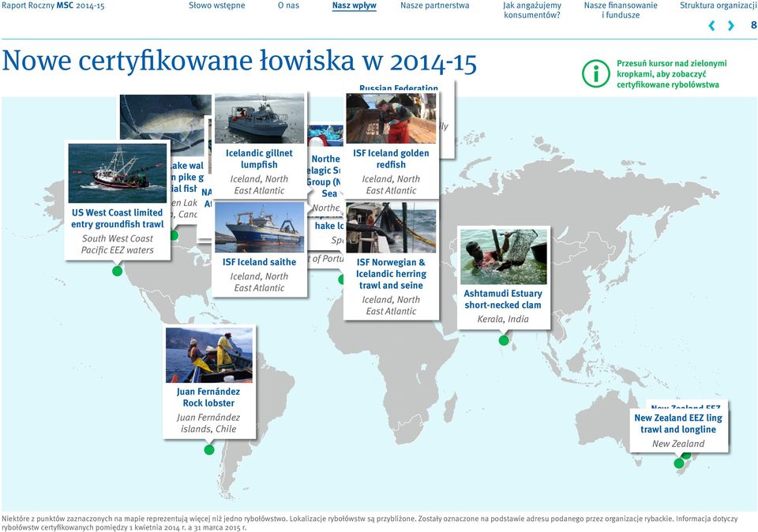Image resolution: width=758 pixels, height=532 pixels.
Task: Click the Raport Roczny MSC 2014-15 title
Action: tap(53, 6)
